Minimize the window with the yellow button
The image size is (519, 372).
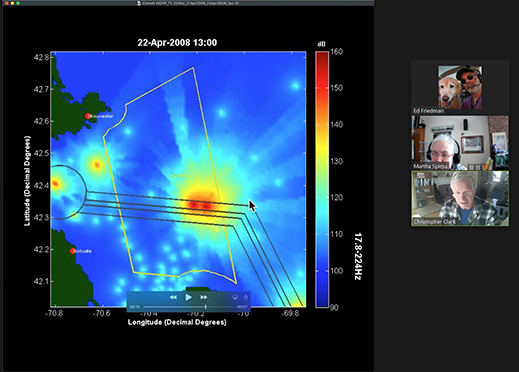tap(12, 3)
